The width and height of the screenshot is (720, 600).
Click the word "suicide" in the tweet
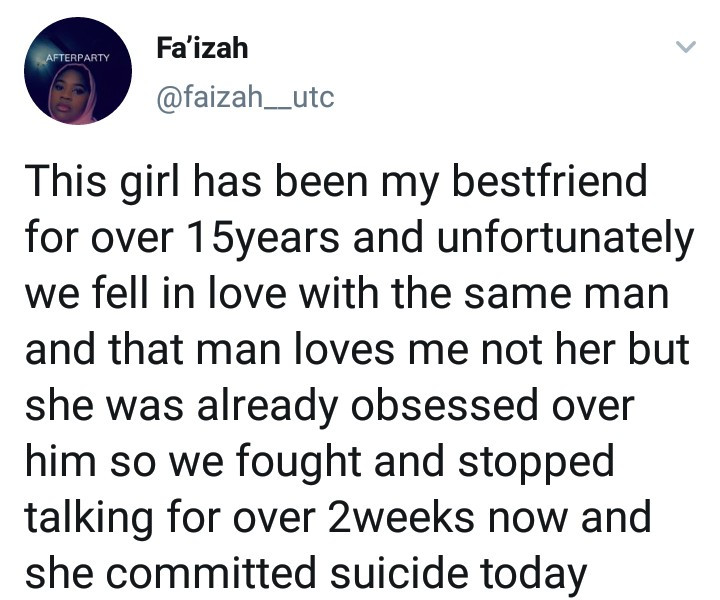pos(399,573)
